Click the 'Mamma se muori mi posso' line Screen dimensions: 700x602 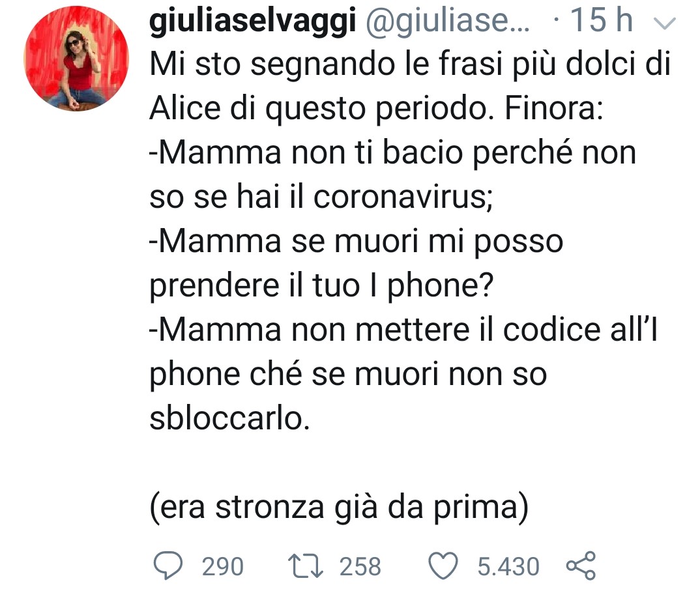[x=357, y=242]
